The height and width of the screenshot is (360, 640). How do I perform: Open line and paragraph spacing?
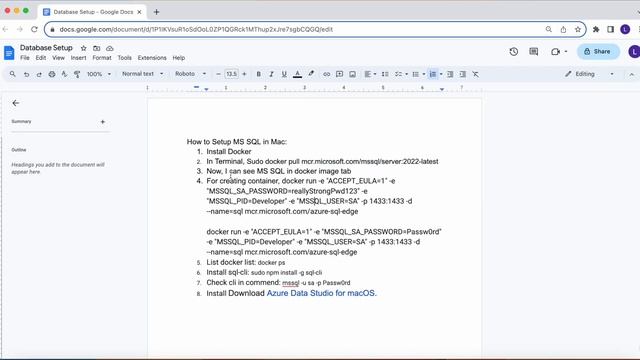coord(384,74)
